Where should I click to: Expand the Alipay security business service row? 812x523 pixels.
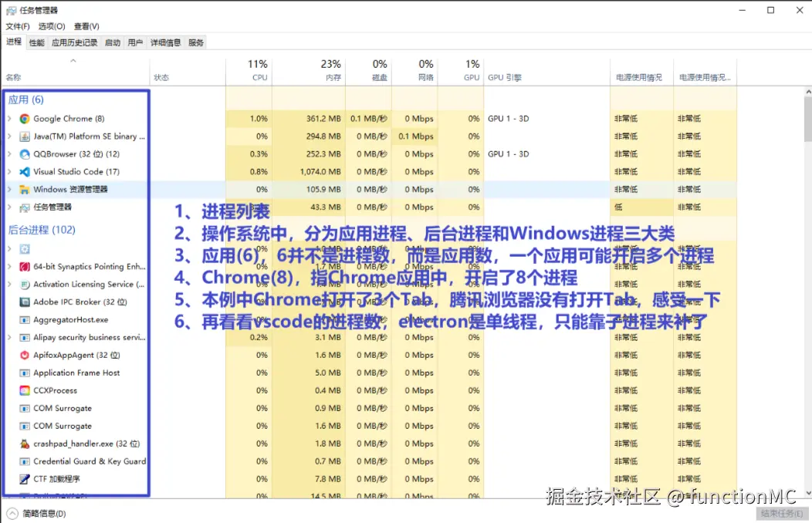click(9, 337)
